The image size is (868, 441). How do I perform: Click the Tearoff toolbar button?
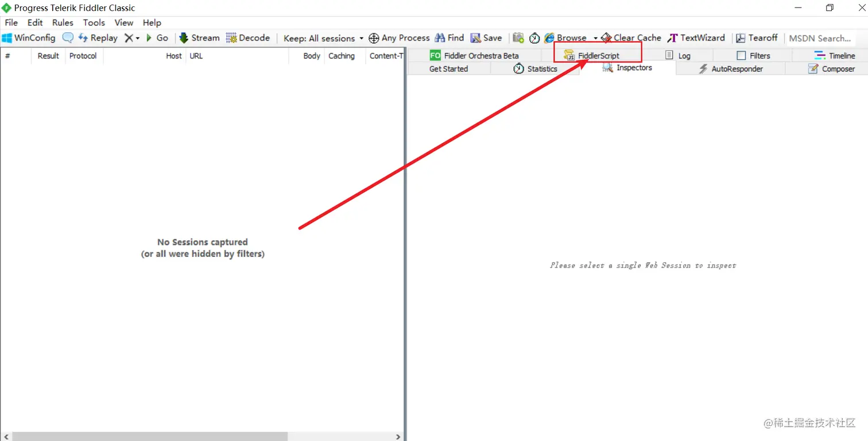tap(757, 38)
